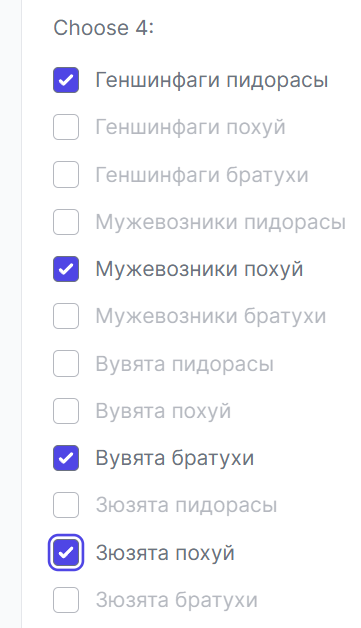Click the 'Мужевозники похуй' option label
361x628 pixels.
[x=199, y=270]
